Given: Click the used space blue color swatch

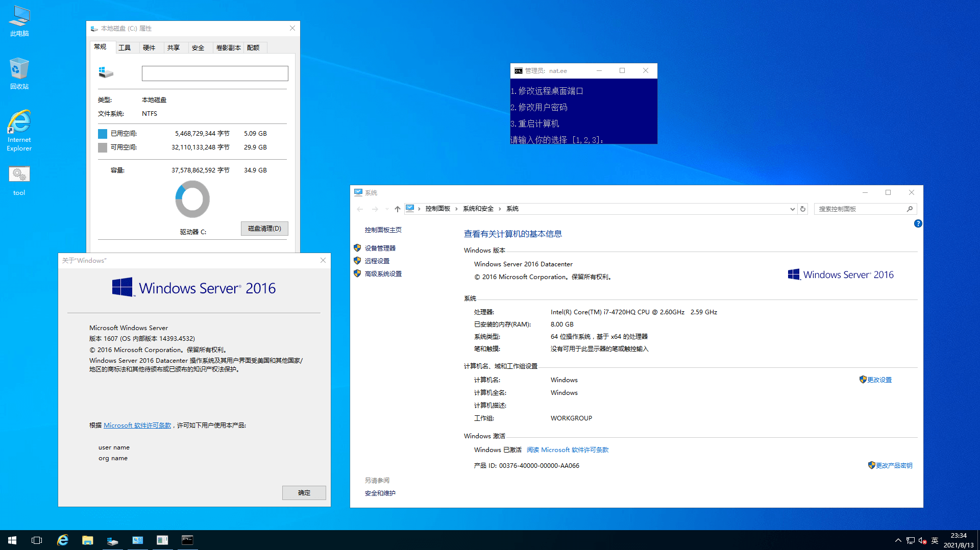Looking at the screenshot, I should pos(103,134).
